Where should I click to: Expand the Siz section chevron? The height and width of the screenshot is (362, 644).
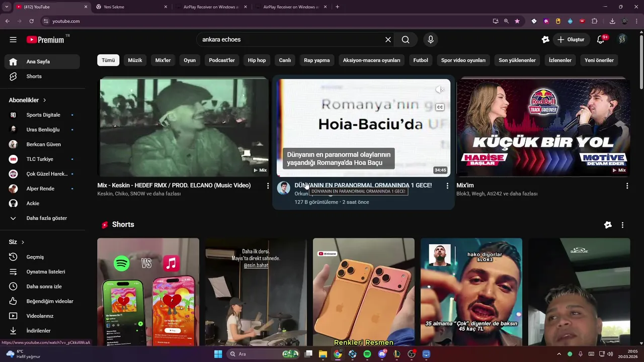(23, 242)
